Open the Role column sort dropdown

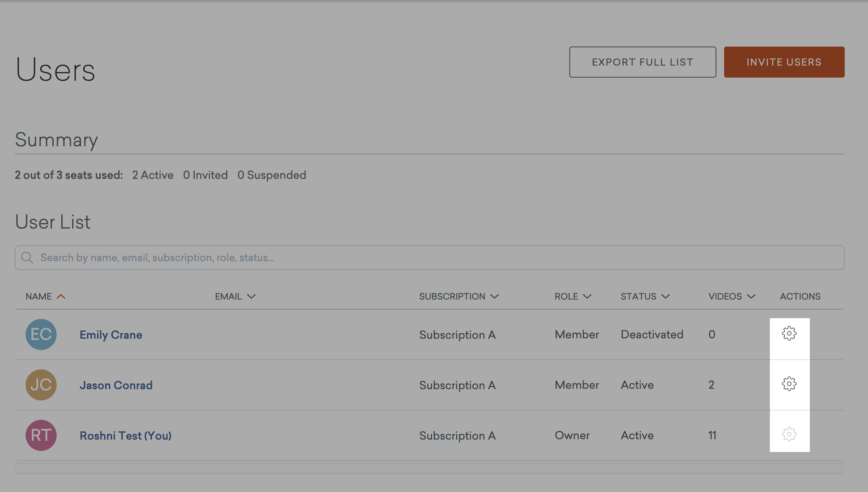[586, 296]
